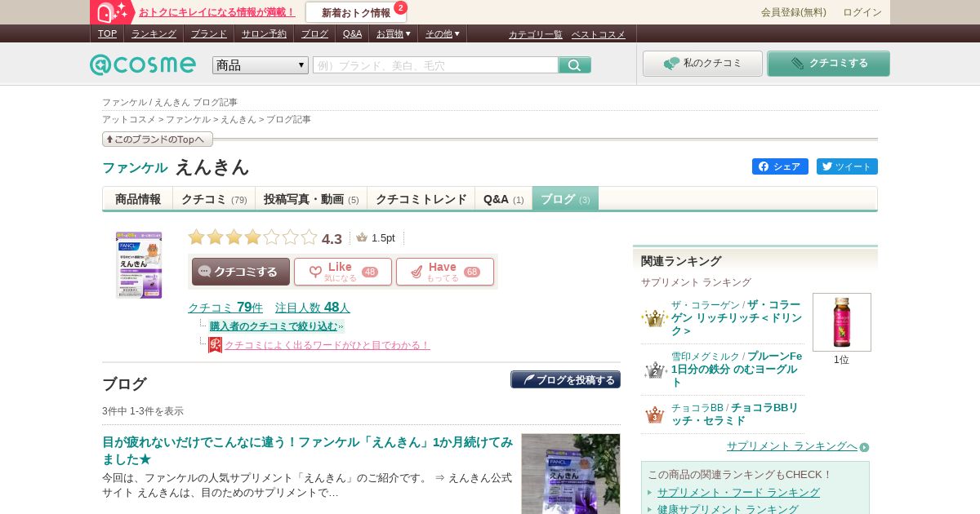Open ランキング in the nav bar

[x=154, y=33]
